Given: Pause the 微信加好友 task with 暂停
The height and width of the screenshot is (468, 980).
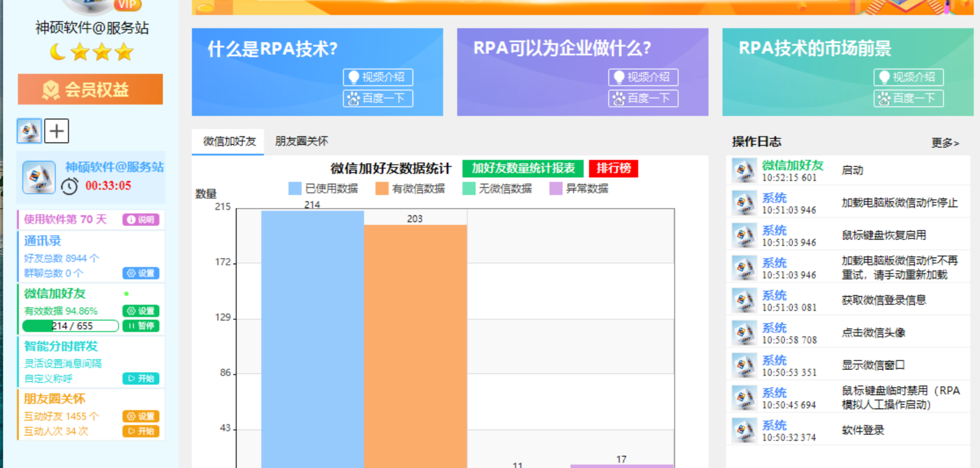Looking at the screenshot, I should (x=141, y=326).
